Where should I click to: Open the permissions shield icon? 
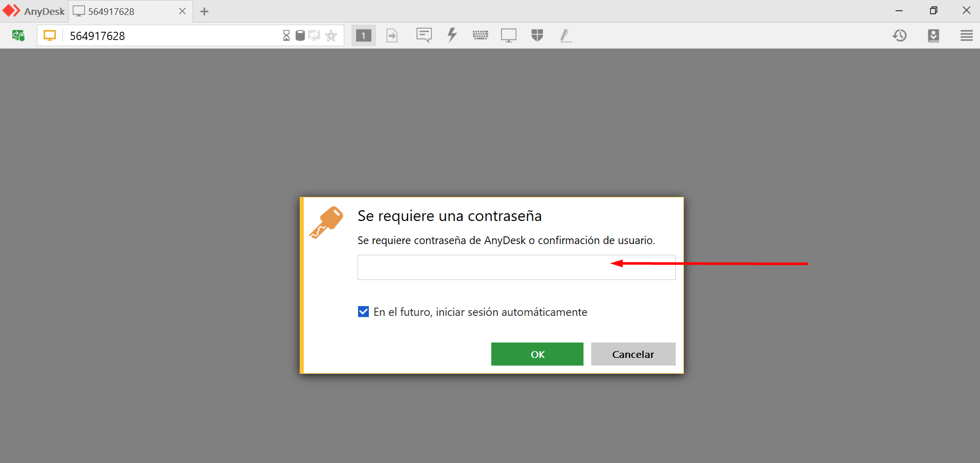pos(537,35)
